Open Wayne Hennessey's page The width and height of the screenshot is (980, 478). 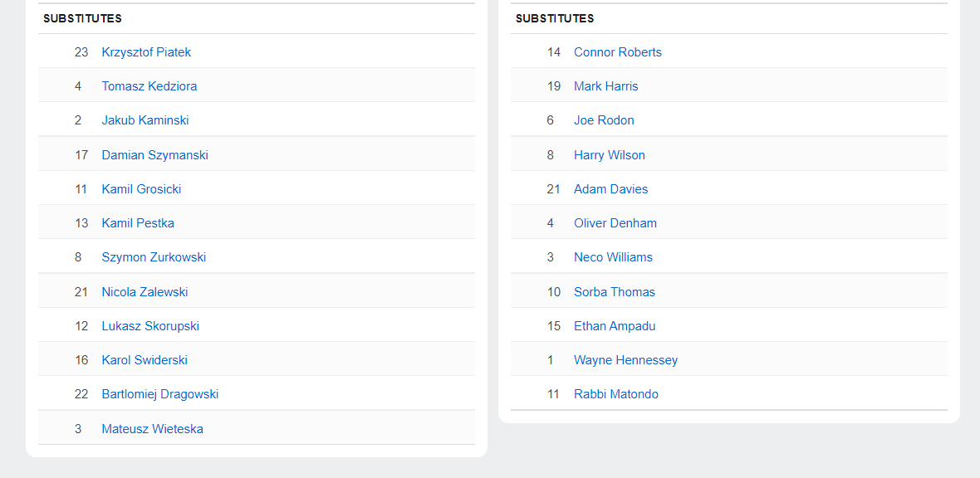tap(625, 360)
